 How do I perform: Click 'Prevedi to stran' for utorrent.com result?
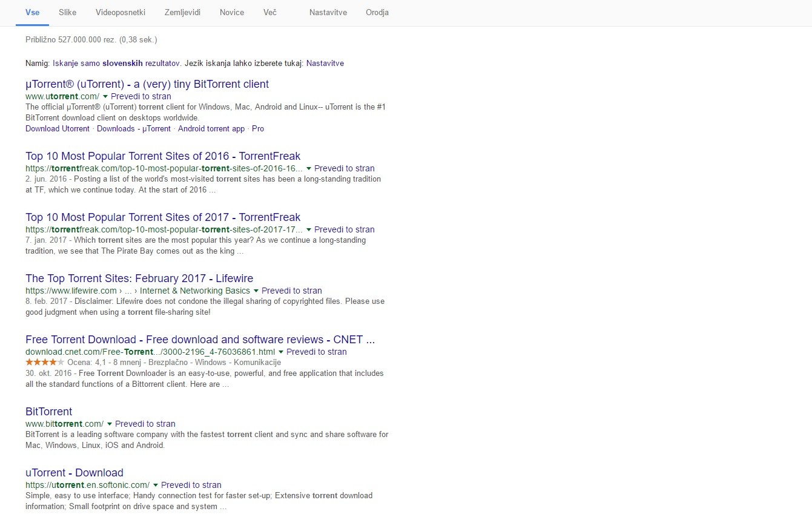pyautogui.click(x=141, y=96)
